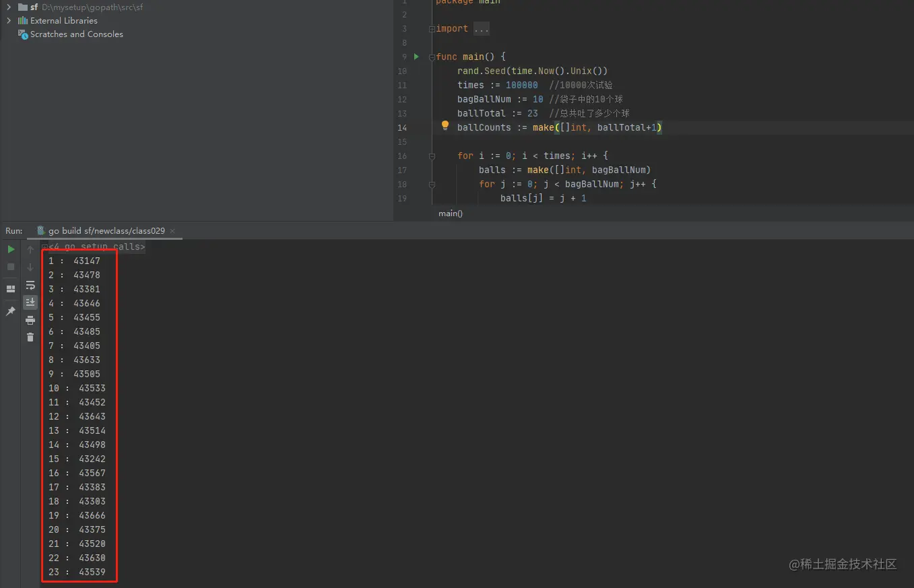
Task: Click line number 11 in the gutter
Action: point(402,85)
